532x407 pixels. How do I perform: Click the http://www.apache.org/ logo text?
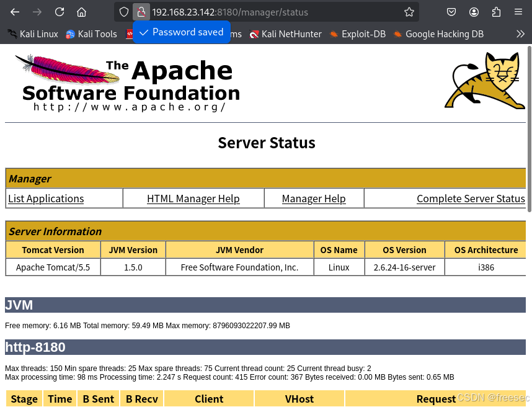(130, 107)
